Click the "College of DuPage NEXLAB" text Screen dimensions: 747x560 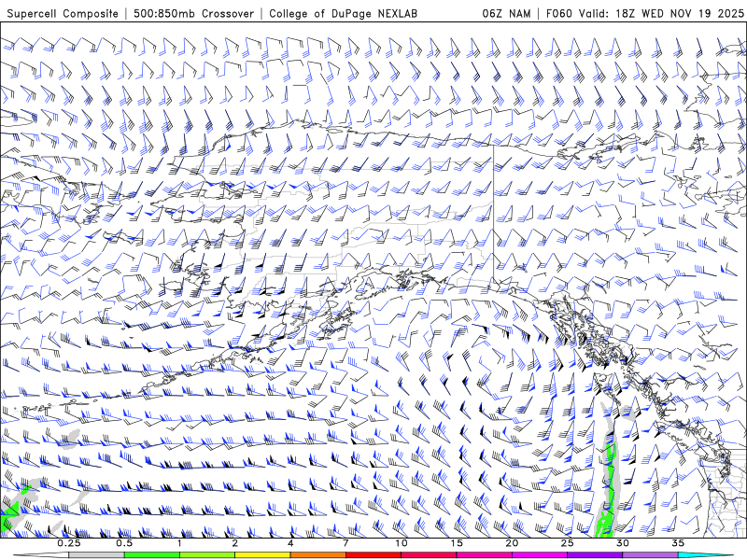coord(343,13)
